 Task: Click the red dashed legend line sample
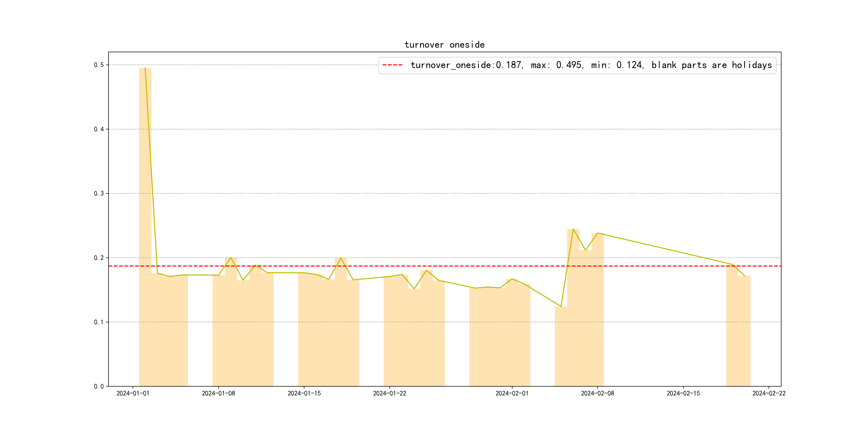click(x=392, y=65)
